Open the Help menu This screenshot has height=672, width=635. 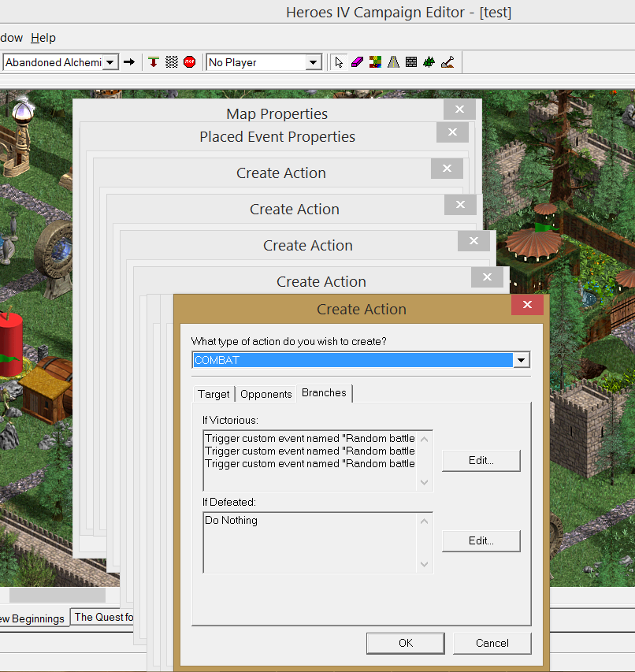(43, 38)
